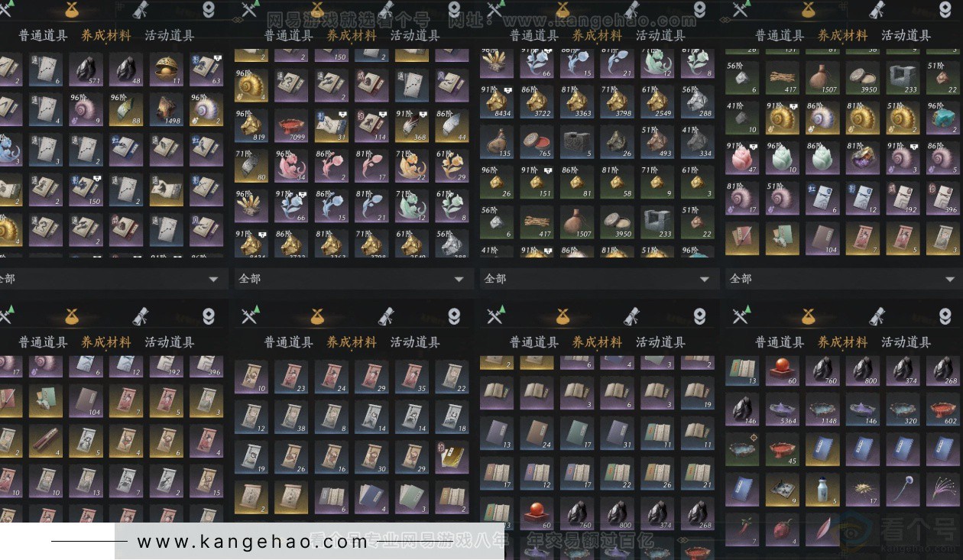Select the round red disc item 765
Screen dimensions: 963x560
[x=537, y=141]
